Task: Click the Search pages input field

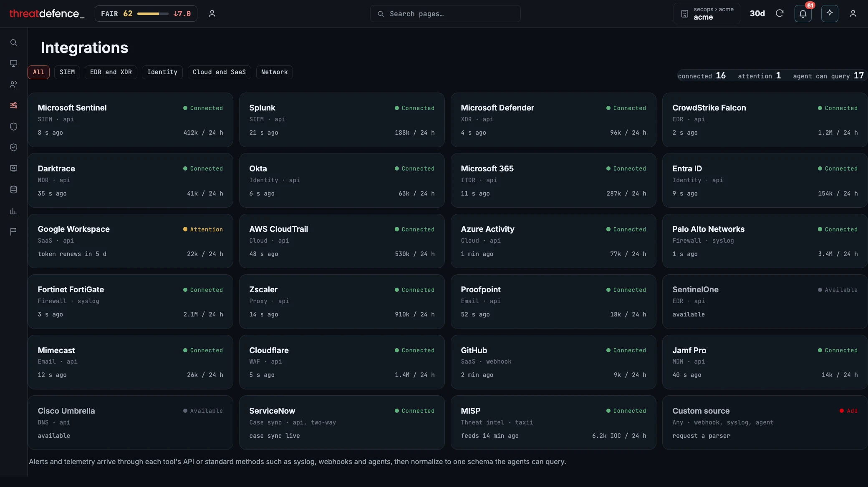Action: (x=445, y=14)
